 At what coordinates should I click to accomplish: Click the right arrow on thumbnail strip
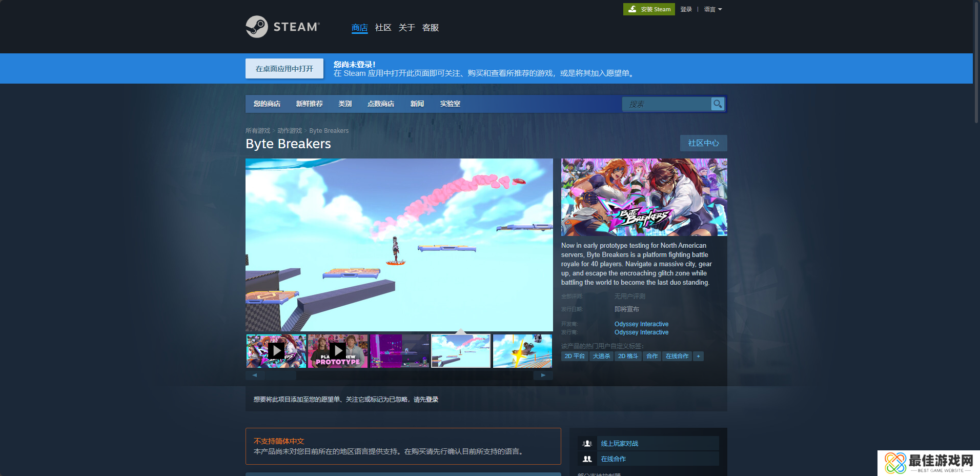[543, 375]
